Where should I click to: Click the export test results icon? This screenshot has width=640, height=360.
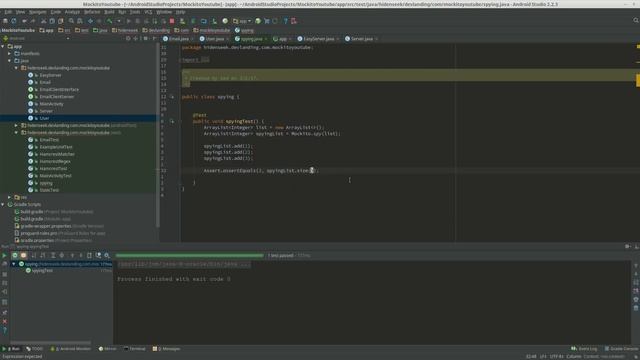89,256
